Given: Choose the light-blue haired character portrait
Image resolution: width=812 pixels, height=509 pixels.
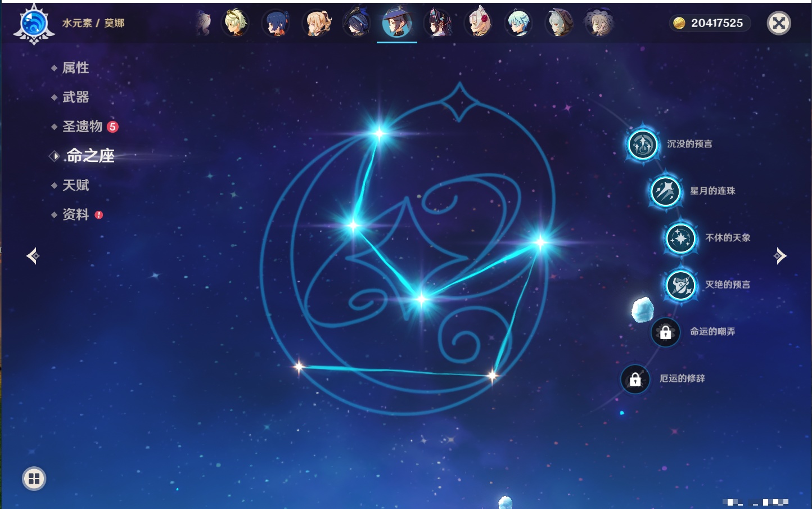Looking at the screenshot, I should [518, 23].
